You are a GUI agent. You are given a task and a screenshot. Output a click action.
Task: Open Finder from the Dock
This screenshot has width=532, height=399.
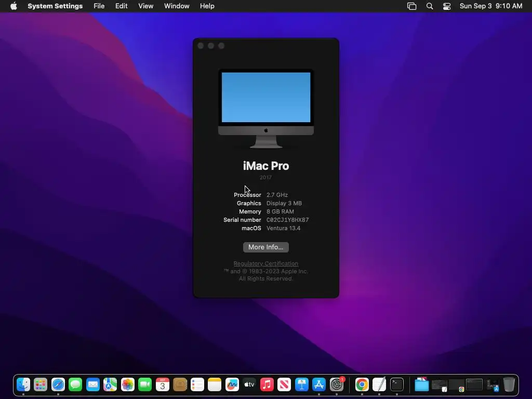pyautogui.click(x=23, y=384)
